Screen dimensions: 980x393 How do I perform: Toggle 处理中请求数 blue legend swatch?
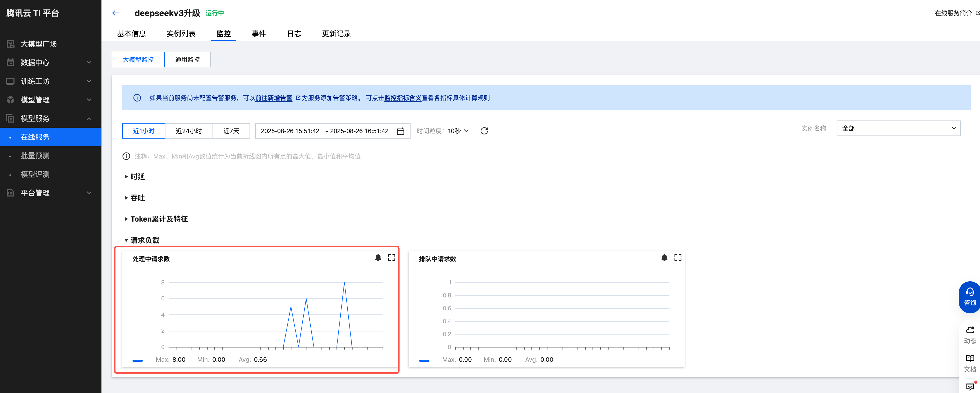138,360
